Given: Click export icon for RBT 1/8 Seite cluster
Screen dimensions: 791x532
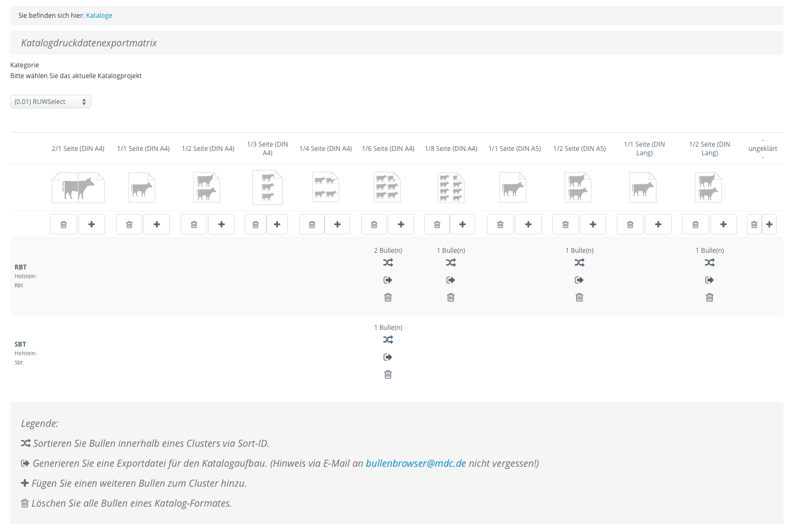Looking at the screenshot, I should pos(451,280).
